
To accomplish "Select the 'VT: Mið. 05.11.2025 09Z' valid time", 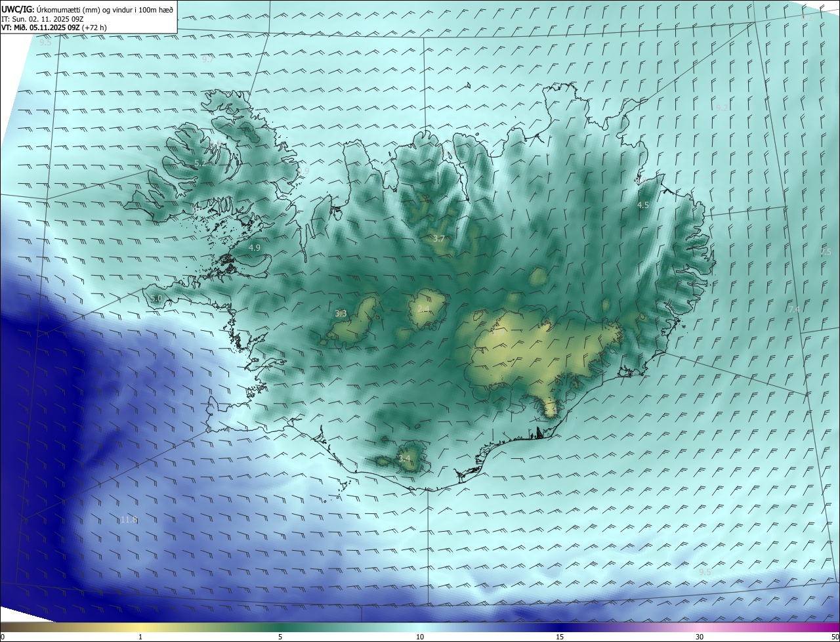I will pos(41,28).
